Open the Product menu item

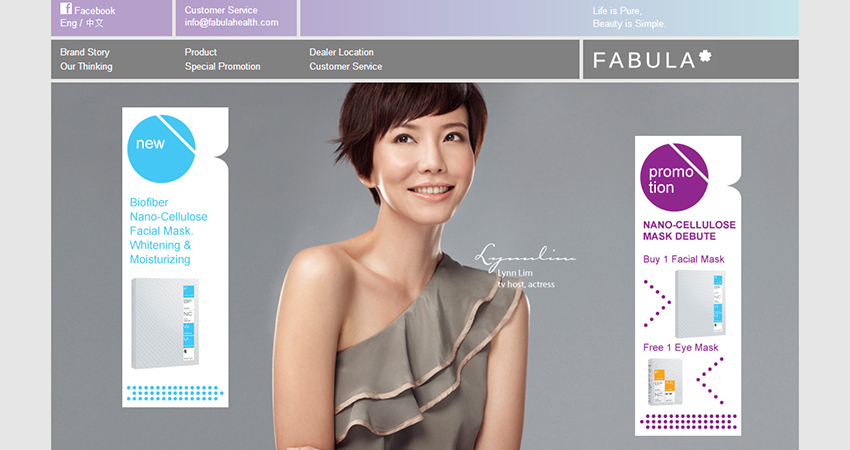coord(201,52)
